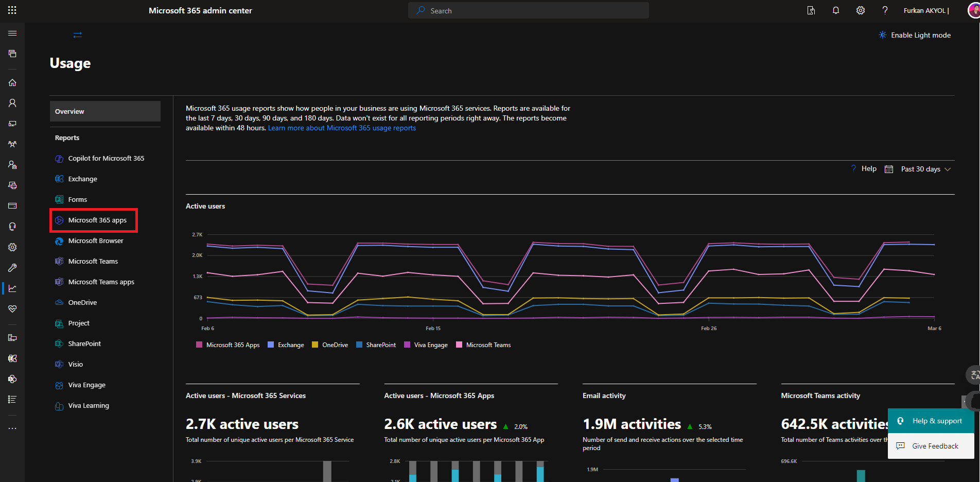This screenshot has width=980, height=482.
Task: Click the Users person icon in sidebar
Action: 12,103
